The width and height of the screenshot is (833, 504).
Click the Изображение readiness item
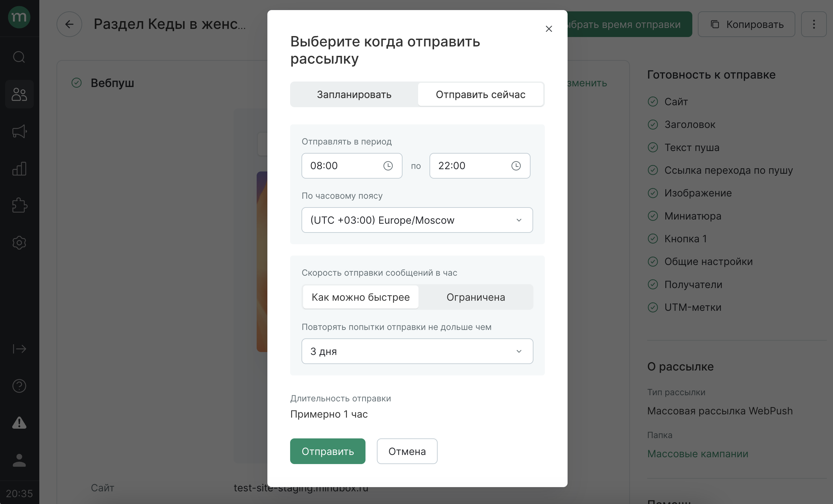point(698,193)
